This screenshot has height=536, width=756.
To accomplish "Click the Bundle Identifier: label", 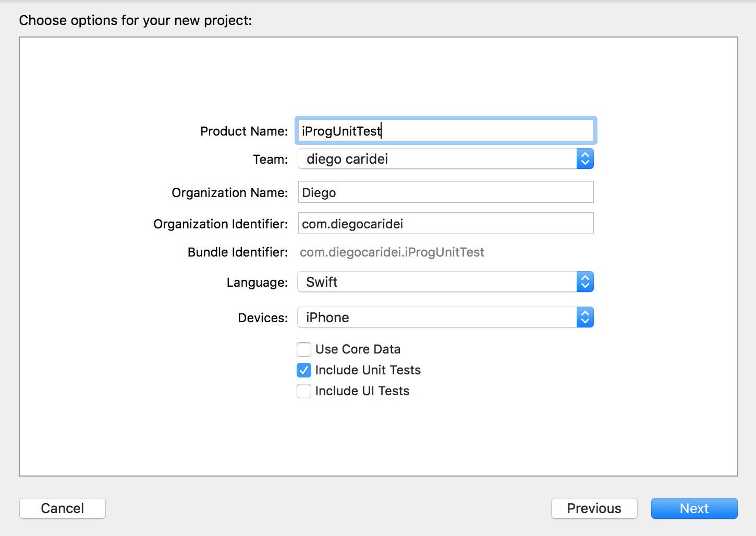I will coord(238,252).
